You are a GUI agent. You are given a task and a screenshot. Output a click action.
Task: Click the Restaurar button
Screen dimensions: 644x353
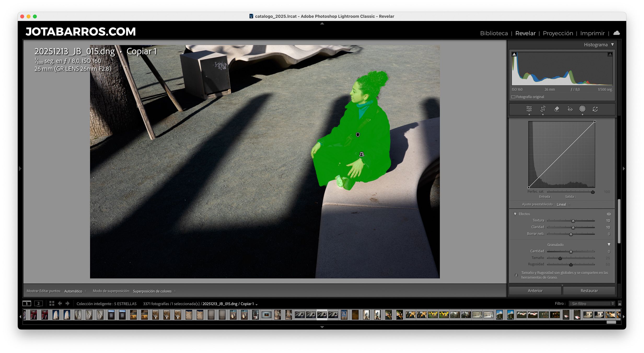(589, 291)
